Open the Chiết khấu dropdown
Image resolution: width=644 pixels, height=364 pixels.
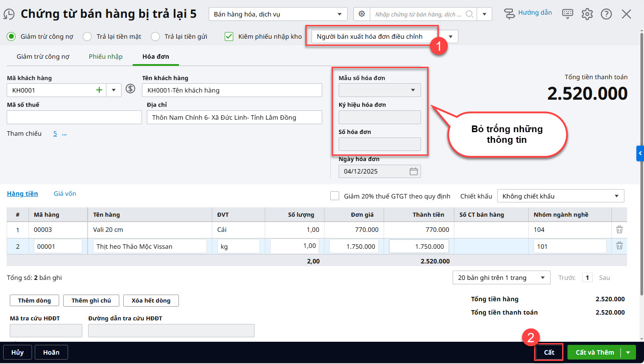tap(560, 196)
